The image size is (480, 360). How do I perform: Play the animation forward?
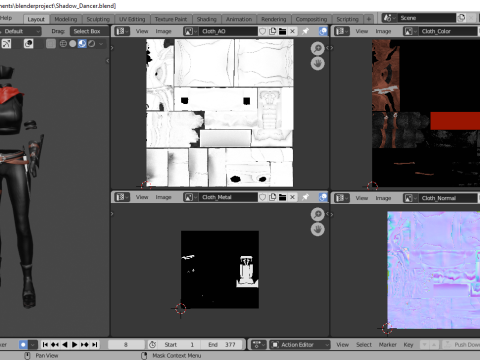click(75, 344)
